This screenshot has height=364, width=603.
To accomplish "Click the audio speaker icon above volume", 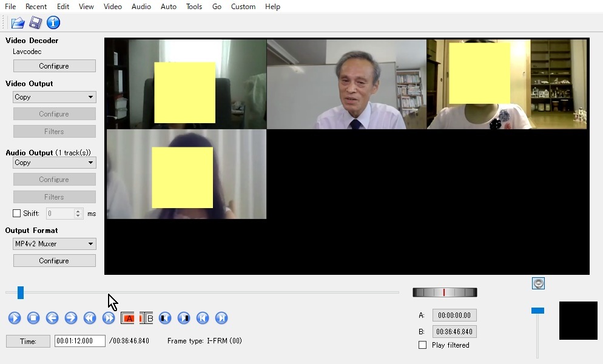I will point(538,283).
